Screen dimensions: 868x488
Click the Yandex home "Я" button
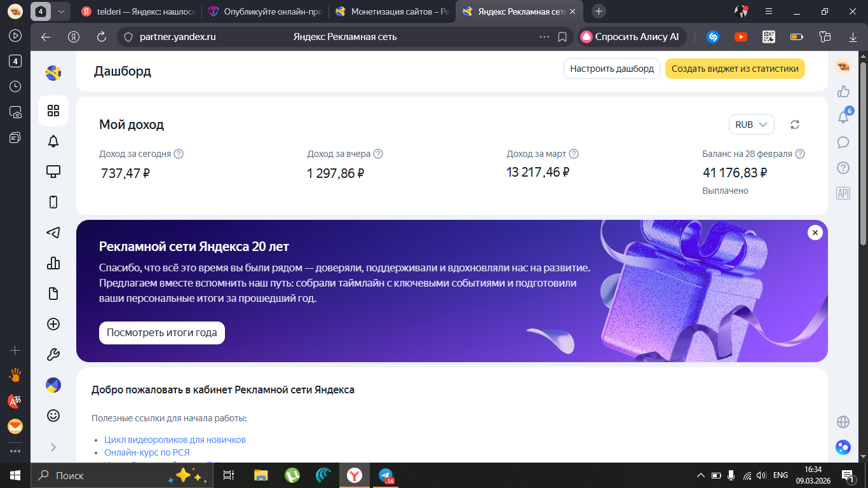pyautogui.click(x=74, y=37)
